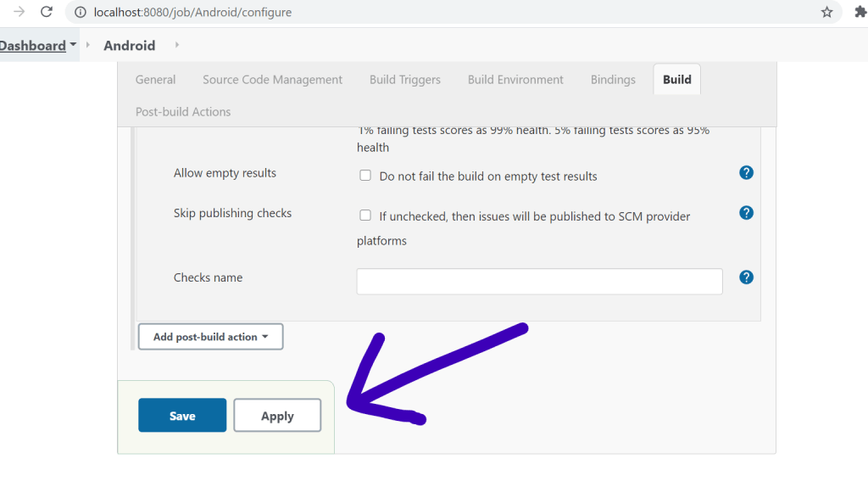Toggle Skip publishing checks checkbox

click(365, 216)
